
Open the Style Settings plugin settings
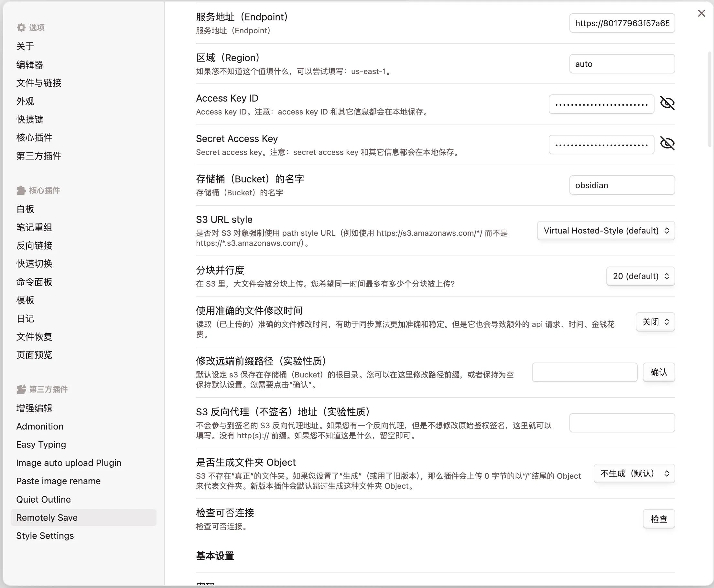point(84,536)
